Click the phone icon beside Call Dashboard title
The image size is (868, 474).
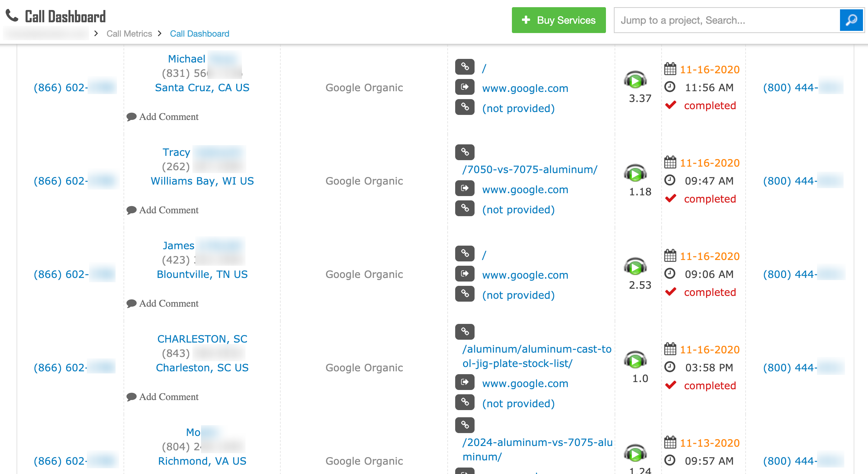(x=12, y=15)
